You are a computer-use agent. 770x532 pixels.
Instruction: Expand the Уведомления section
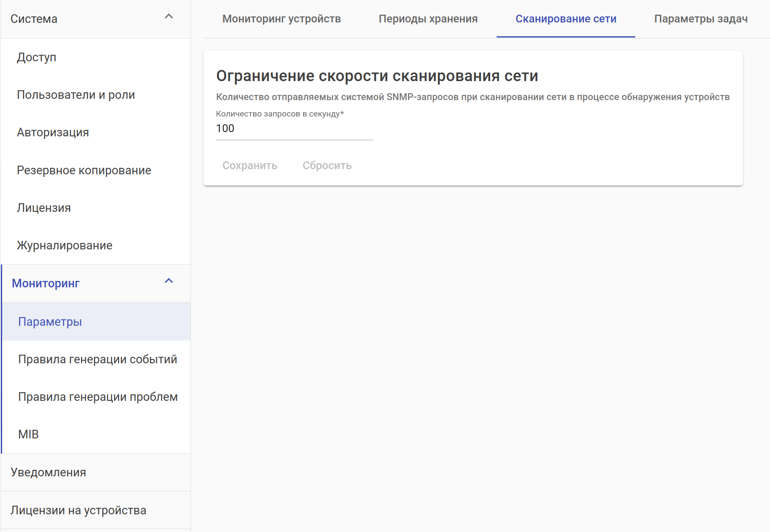tap(48, 472)
